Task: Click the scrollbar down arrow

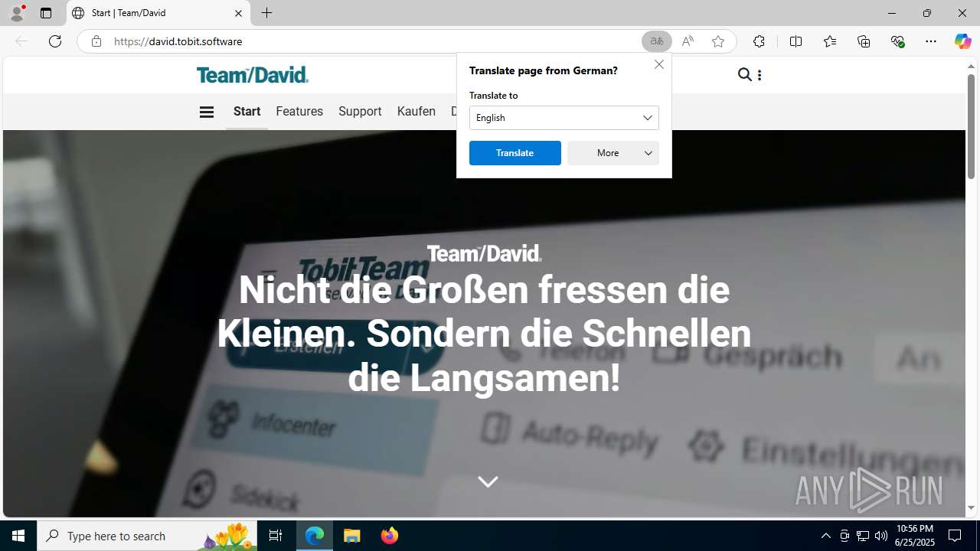Action: point(971,508)
